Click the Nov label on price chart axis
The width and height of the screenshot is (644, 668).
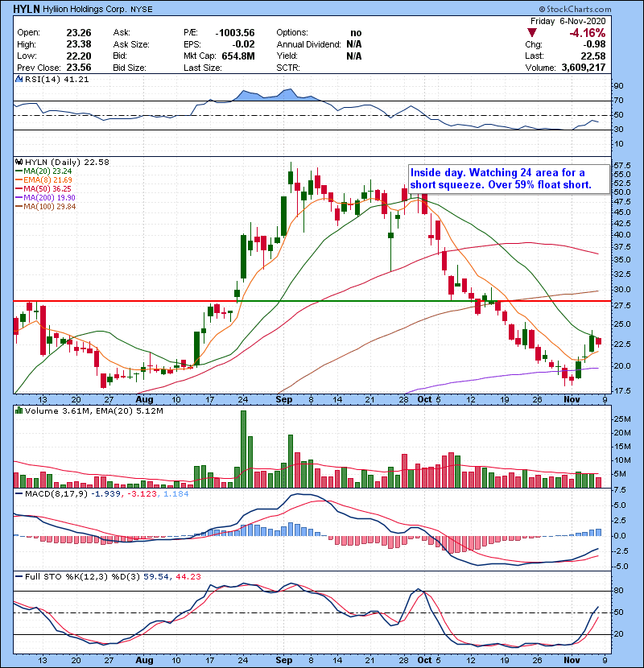tap(572, 400)
